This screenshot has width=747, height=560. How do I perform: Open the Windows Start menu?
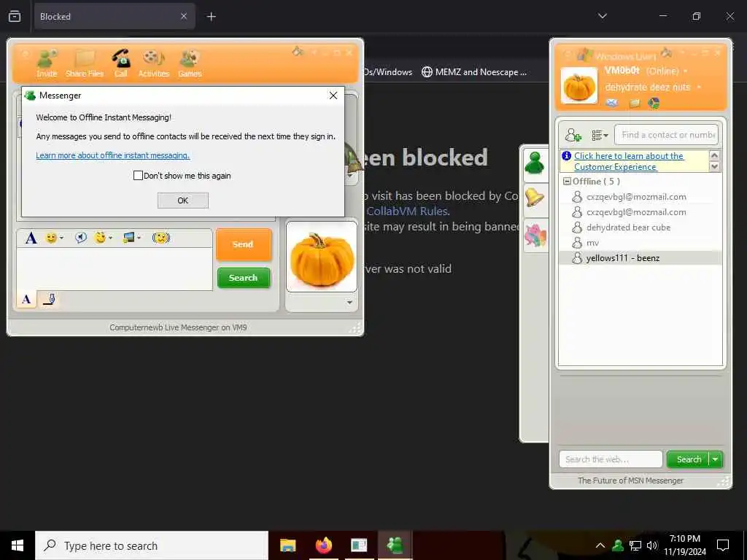pyautogui.click(x=18, y=545)
